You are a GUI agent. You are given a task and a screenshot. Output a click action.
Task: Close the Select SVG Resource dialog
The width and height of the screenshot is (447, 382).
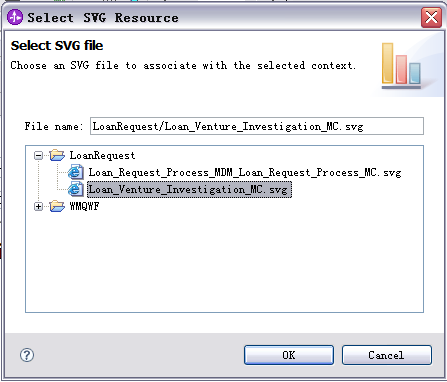coord(431,17)
